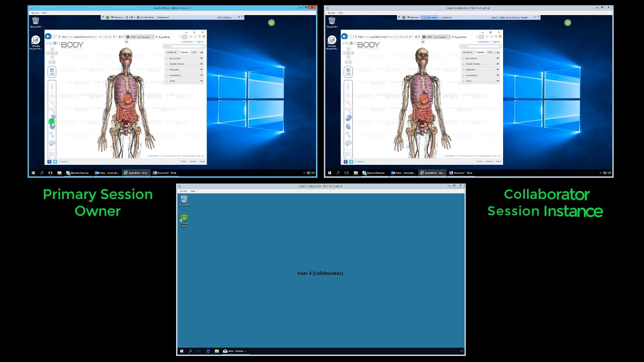Viewport: 644px width, 362px height.
Task: Expand Annotations section in Collaborator session
Action: 471,75
